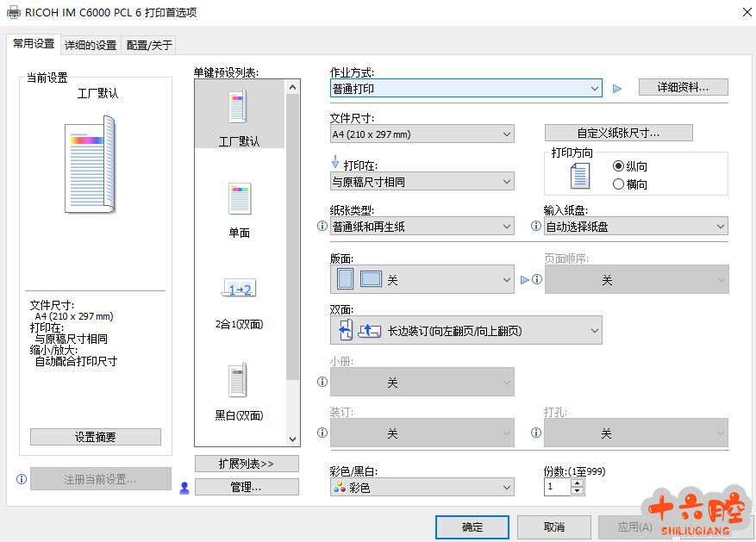Select the 纵向 orientation radio button
756x542 pixels.
(618, 166)
